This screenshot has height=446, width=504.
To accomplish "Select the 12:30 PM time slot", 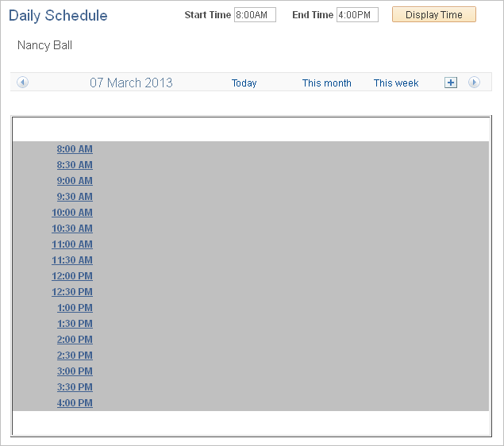I will point(72,292).
